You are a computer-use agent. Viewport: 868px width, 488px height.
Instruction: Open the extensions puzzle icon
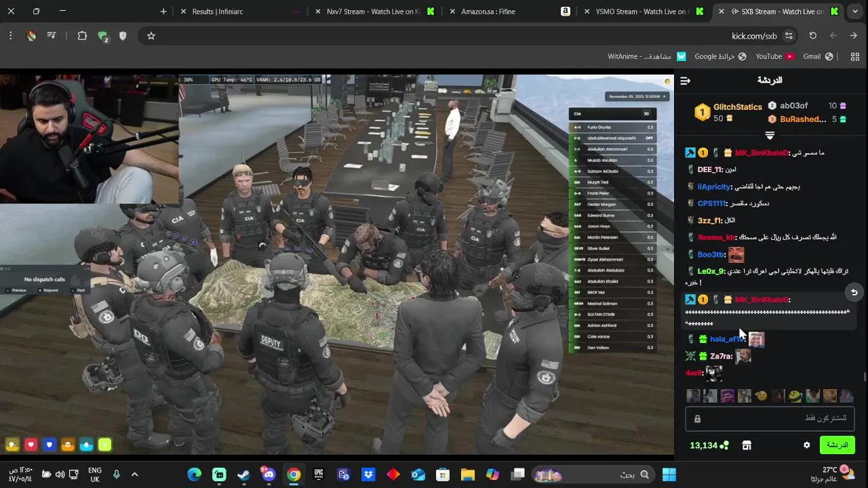click(82, 36)
